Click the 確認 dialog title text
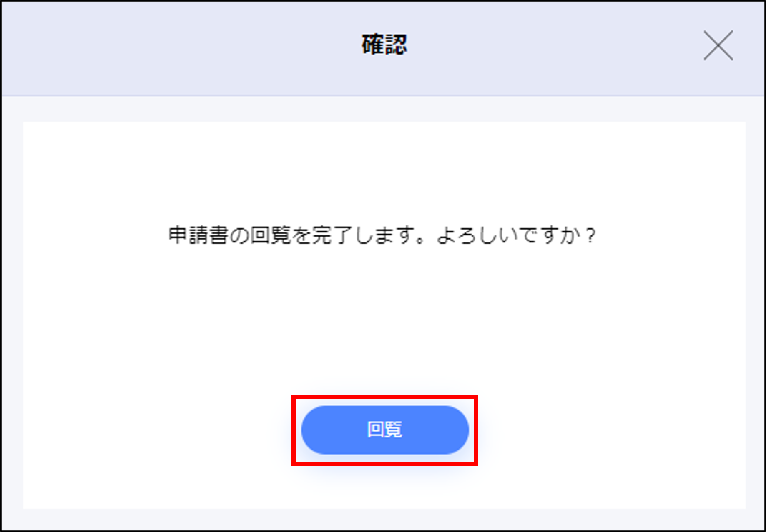The width and height of the screenshot is (766, 532). click(x=384, y=45)
